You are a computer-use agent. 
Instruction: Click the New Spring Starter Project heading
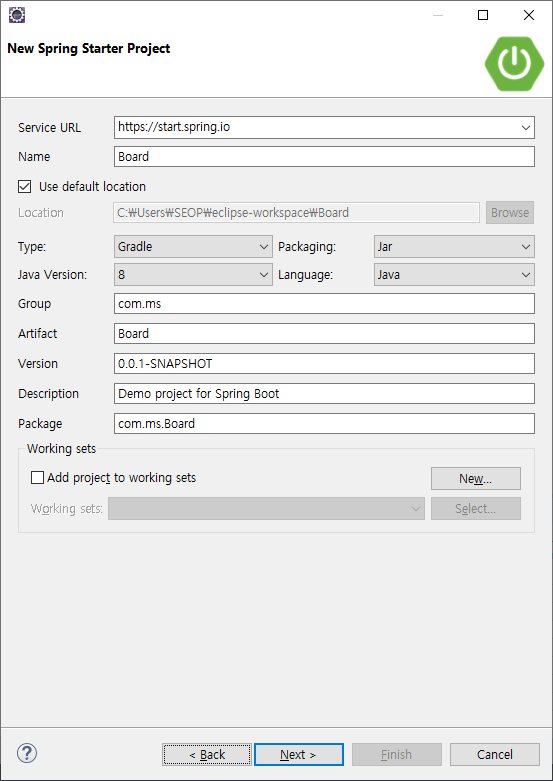click(x=89, y=48)
